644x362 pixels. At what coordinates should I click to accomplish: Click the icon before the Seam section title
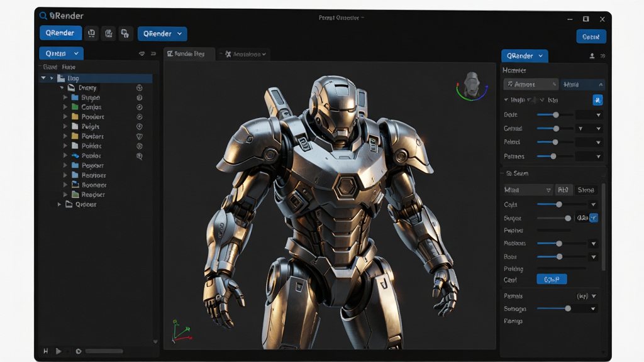pyautogui.click(x=508, y=173)
